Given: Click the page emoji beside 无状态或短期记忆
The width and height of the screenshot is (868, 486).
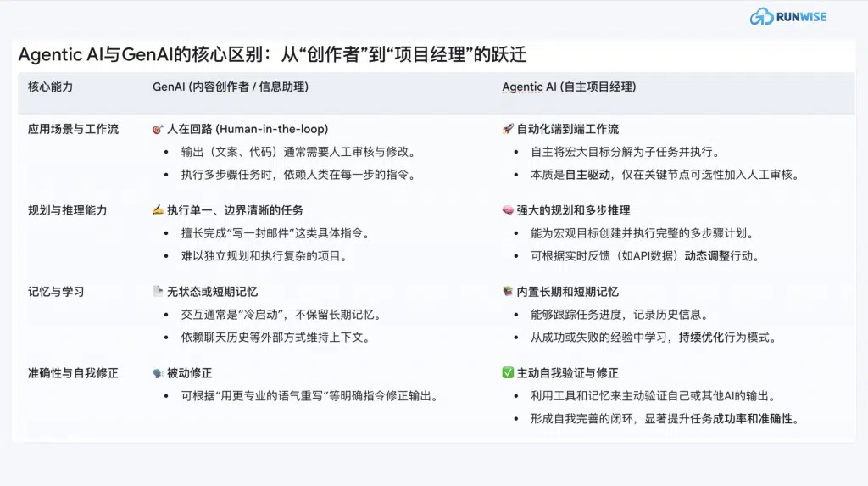Looking at the screenshot, I should click(x=158, y=292).
